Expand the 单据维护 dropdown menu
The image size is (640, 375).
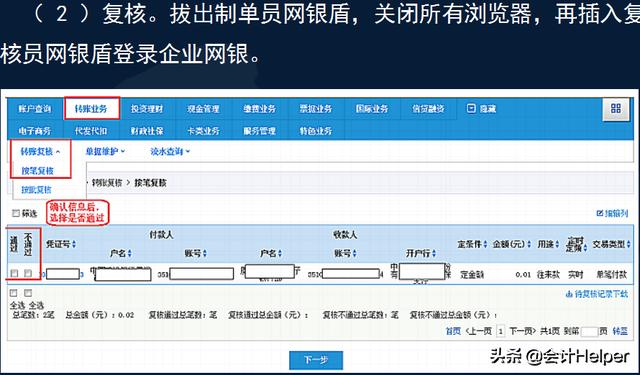point(105,151)
